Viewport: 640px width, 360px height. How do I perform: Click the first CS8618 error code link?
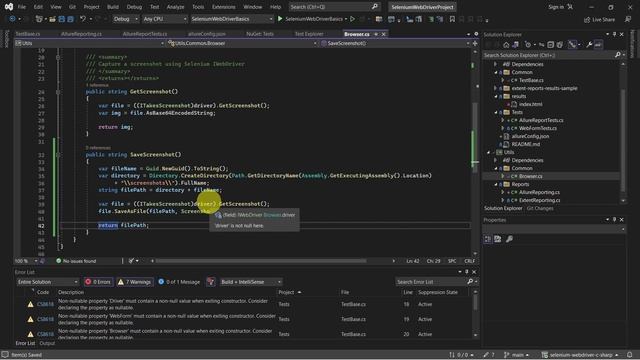pyautogui.click(x=45, y=304)
